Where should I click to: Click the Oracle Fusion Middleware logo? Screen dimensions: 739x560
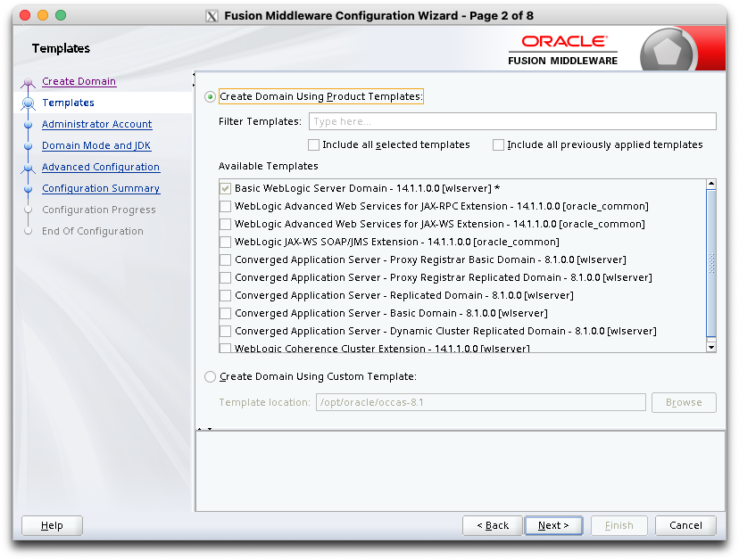tap(563, 51)
